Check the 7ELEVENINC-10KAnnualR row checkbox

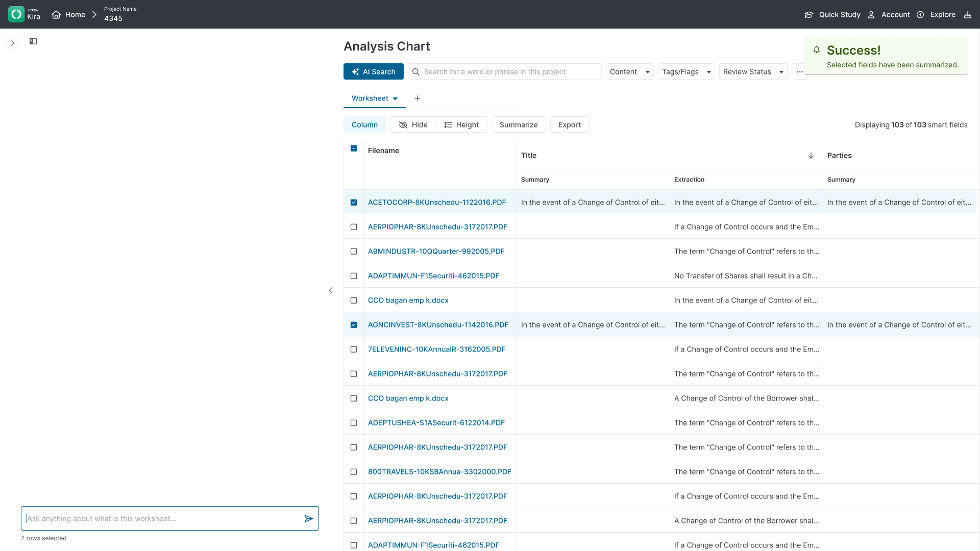[x=354, y=349]
